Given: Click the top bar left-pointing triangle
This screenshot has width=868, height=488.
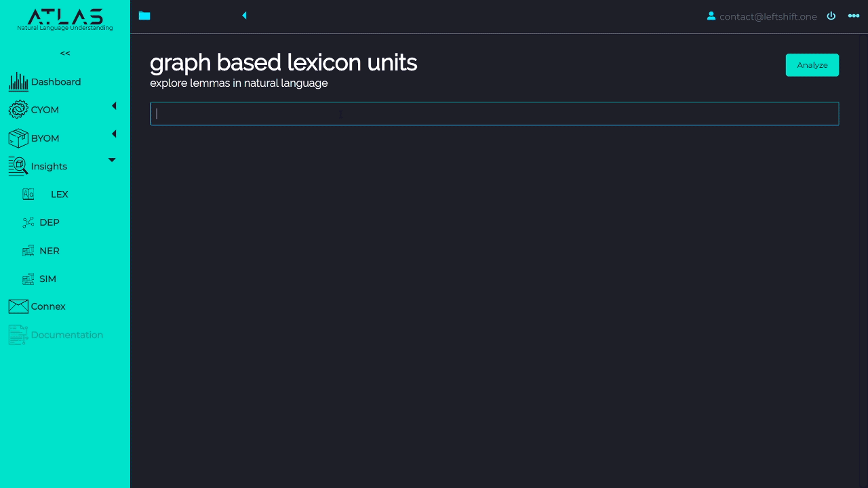Looking at the screenshot, I should (244, 16).
